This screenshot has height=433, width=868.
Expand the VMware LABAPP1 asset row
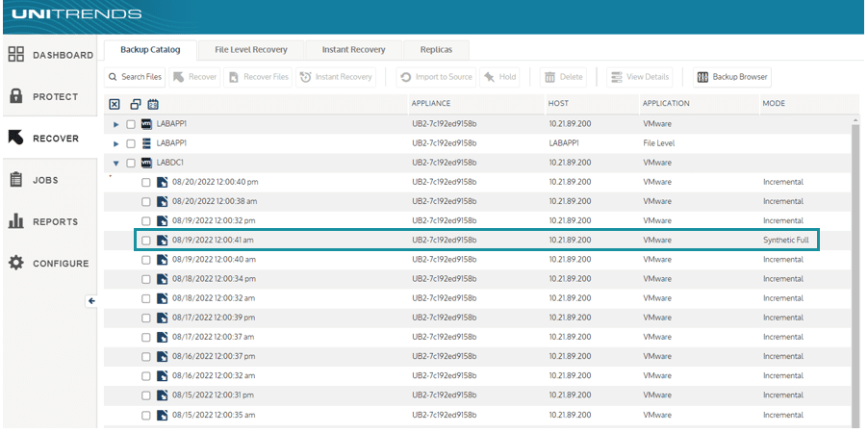pos(116,124)
